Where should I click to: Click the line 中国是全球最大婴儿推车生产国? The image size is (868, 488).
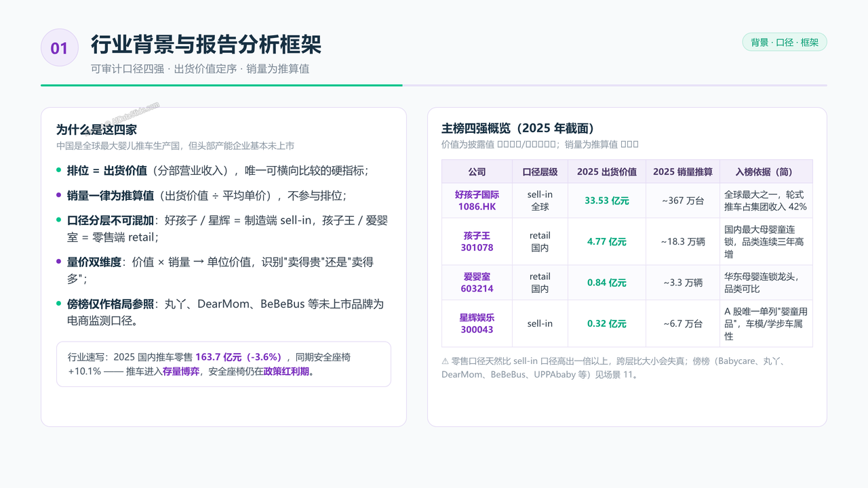coord(175,146)
